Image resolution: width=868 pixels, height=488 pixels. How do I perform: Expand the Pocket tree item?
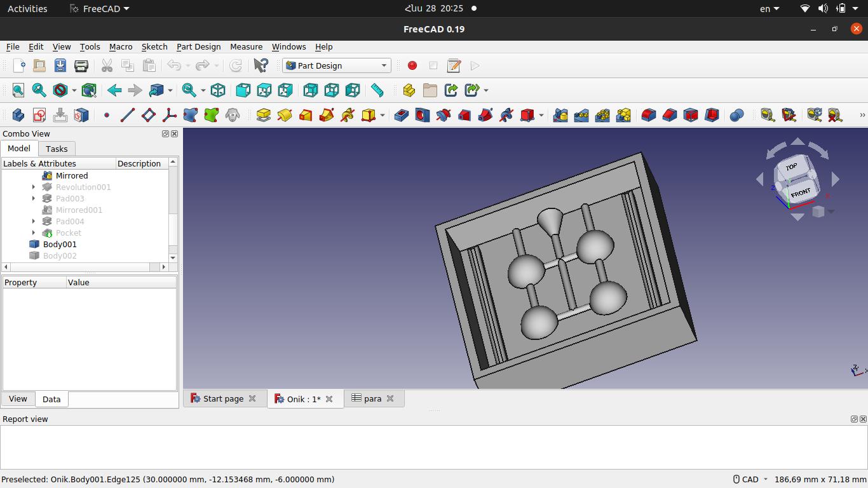point(34,233)
